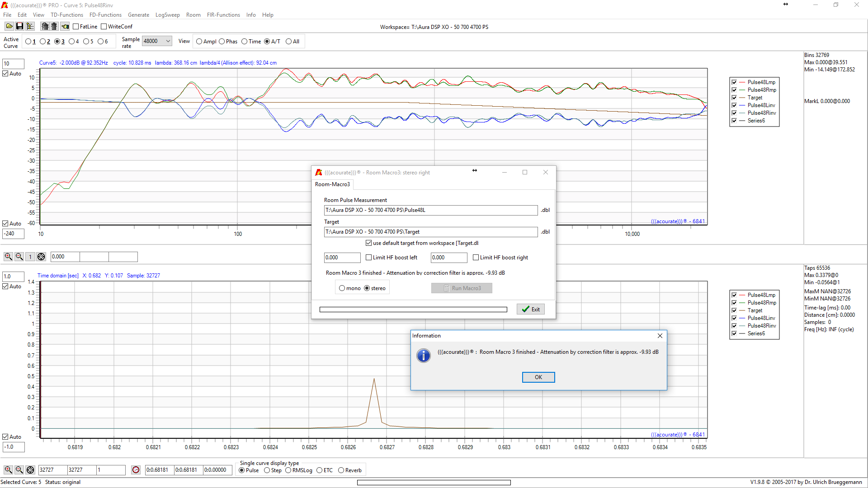Viewport: 868px width, 488px height.
Task: Click the status bar progress bar
Action: (x=434, y=483)
